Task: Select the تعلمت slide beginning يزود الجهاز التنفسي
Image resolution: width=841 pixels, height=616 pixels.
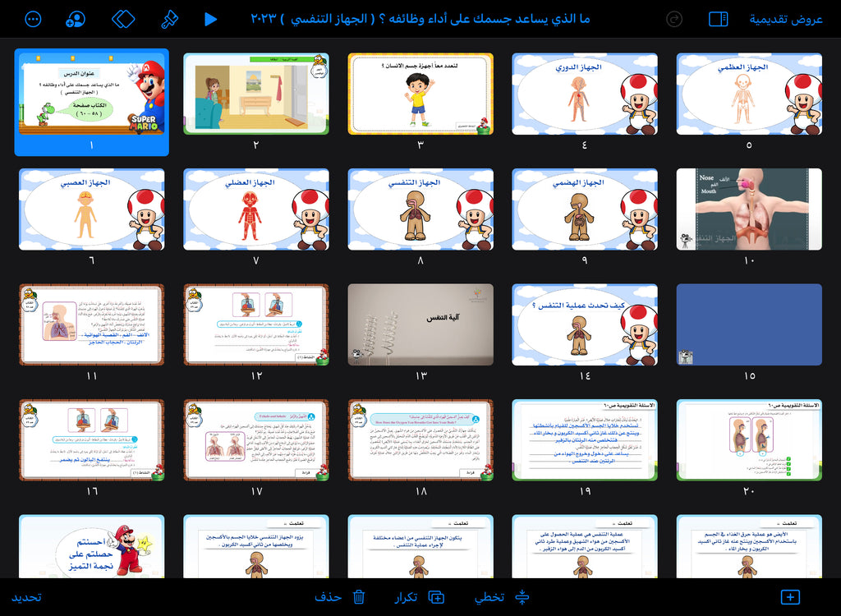Action: (x=256, y=546)
